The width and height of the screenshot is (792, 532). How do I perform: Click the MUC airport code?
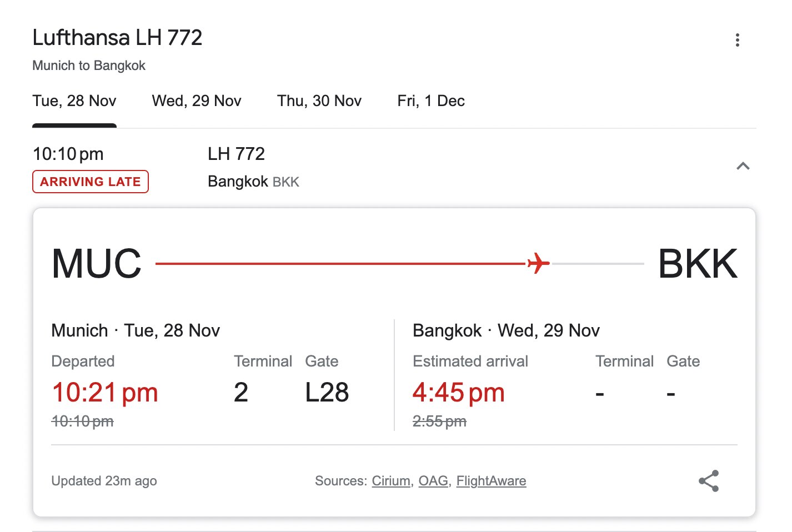(97, 264)
